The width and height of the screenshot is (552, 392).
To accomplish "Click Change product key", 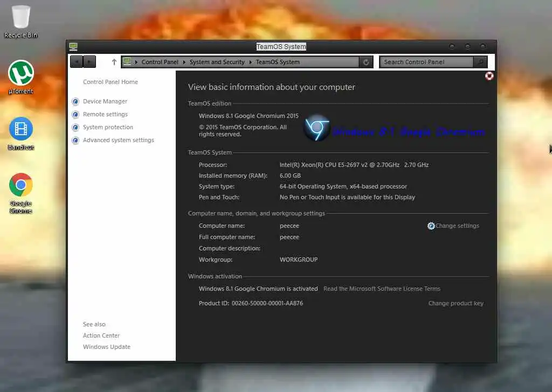I will 456,303.
